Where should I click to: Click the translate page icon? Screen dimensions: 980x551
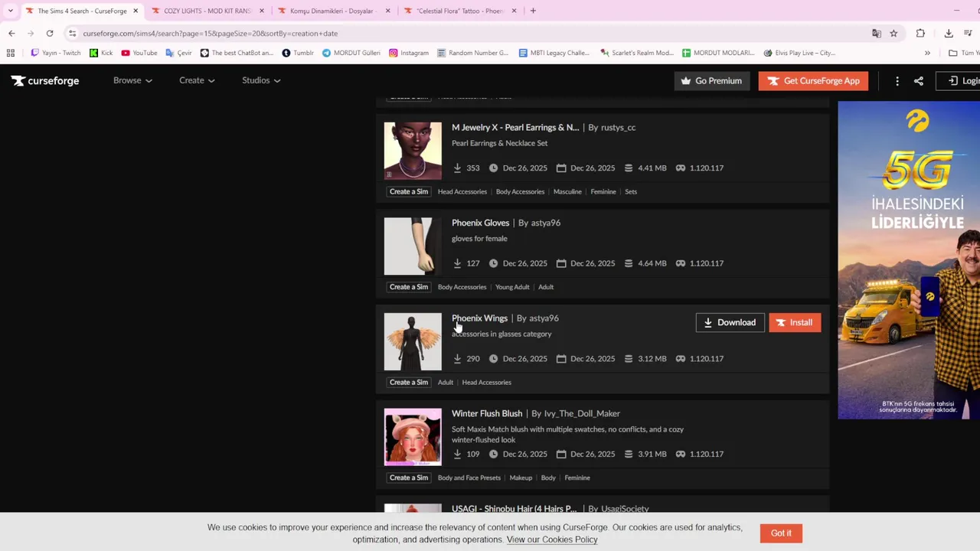coord(877,34)
